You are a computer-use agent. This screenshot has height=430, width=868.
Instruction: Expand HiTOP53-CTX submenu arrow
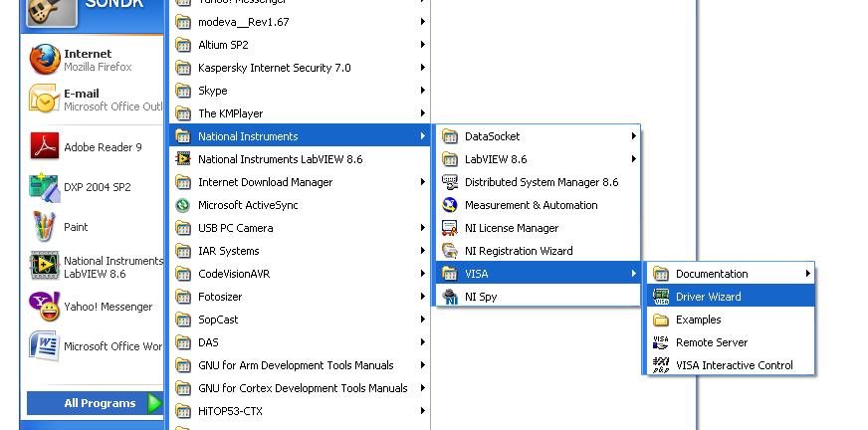point(422,411)
